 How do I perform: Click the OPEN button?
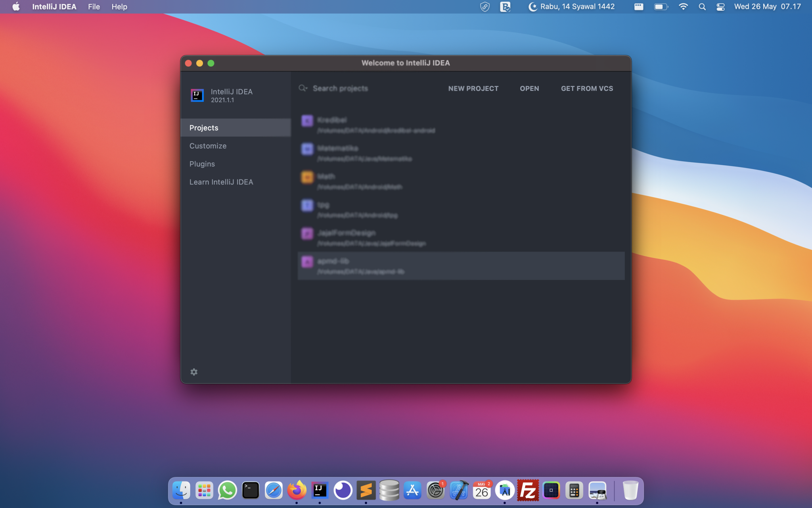click(529, 89)
